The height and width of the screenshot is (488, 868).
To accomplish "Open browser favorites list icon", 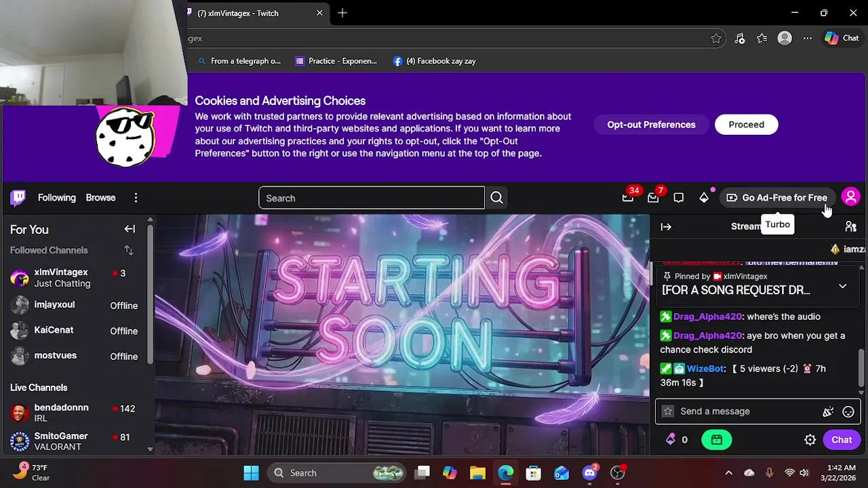I will 762,39.
